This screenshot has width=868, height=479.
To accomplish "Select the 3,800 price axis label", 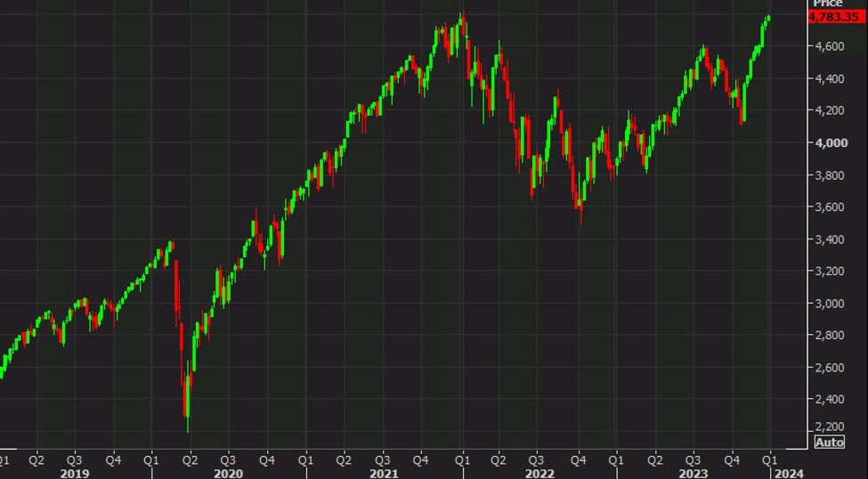I will tap(829, 175).
